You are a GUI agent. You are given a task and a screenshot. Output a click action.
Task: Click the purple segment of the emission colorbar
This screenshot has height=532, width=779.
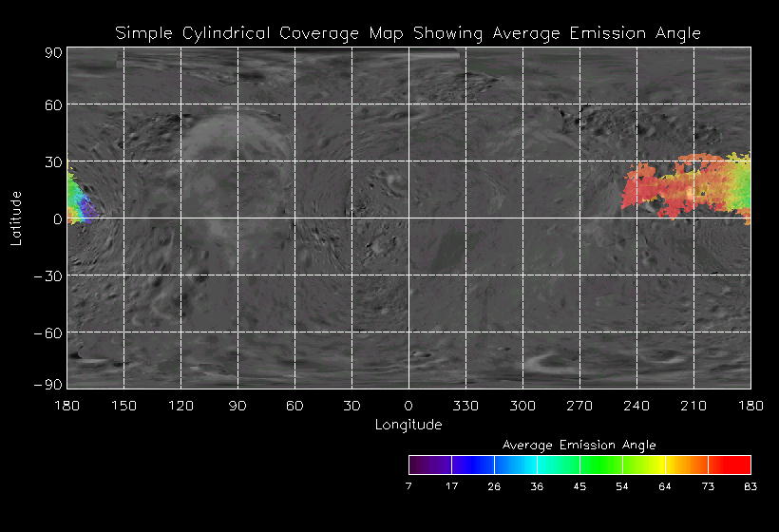(x=429, y=465)
